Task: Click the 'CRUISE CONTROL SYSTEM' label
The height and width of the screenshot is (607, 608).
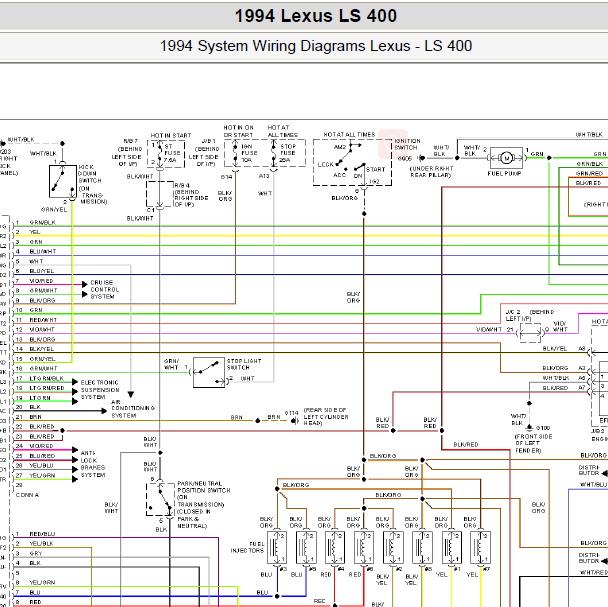Action: click(105, 289)
